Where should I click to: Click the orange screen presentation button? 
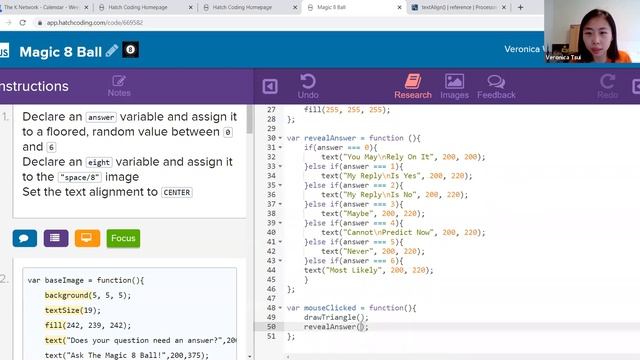point(87,238)
